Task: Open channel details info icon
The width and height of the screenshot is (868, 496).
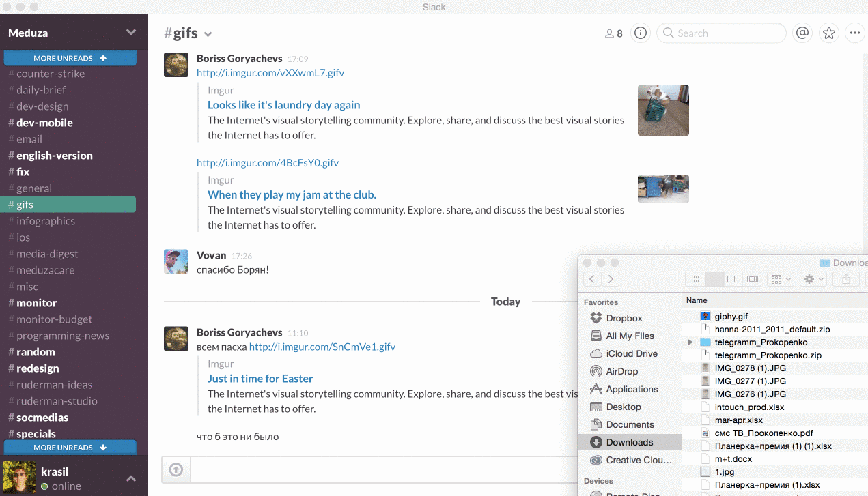Action: coord(641,33)
